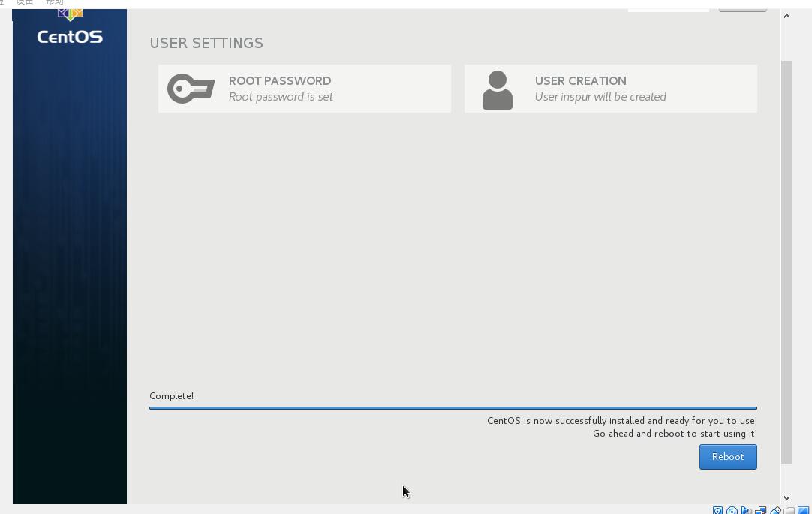Open the 帮助 (Help) menu

pos(54,2)
